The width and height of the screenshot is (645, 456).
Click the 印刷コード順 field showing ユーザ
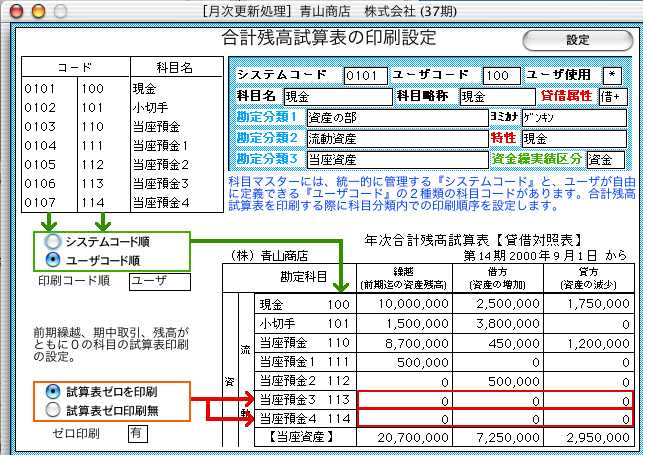(x=153, y=279)
